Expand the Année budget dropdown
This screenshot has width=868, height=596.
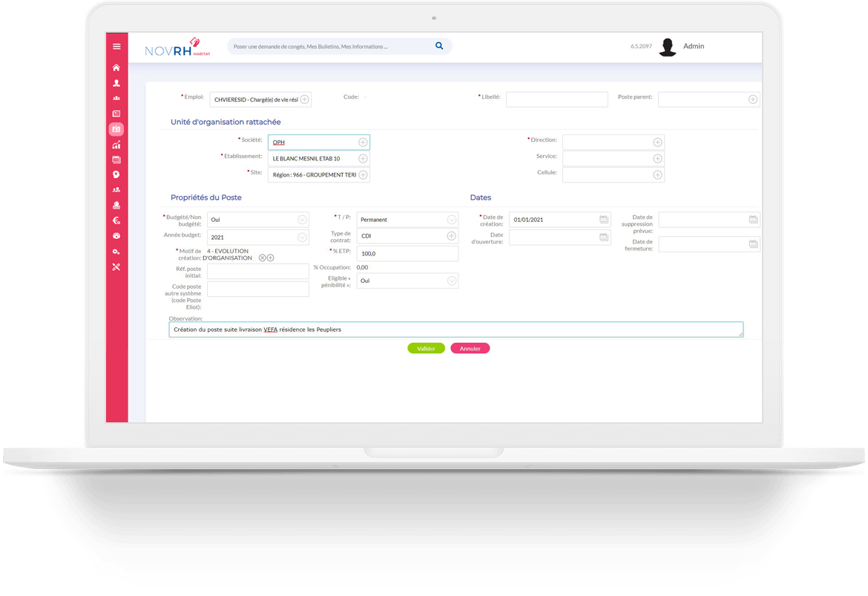pyautogui.click(x=302, y=238)
